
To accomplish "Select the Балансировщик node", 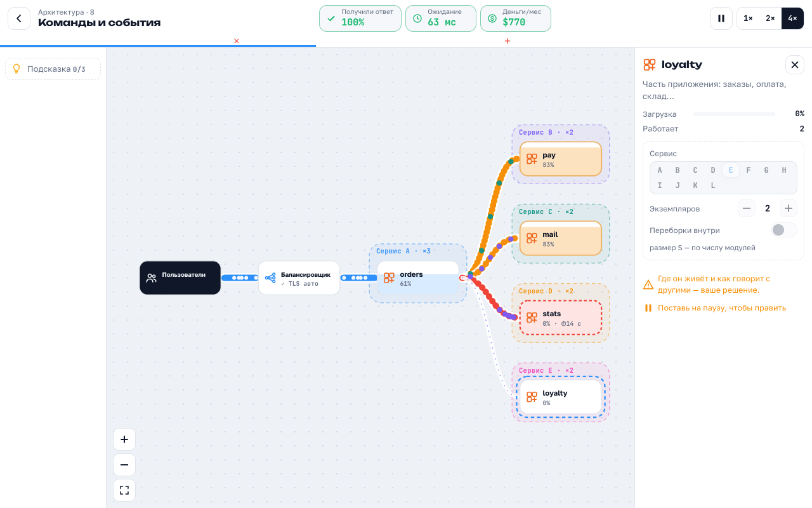I will (299, 277).
